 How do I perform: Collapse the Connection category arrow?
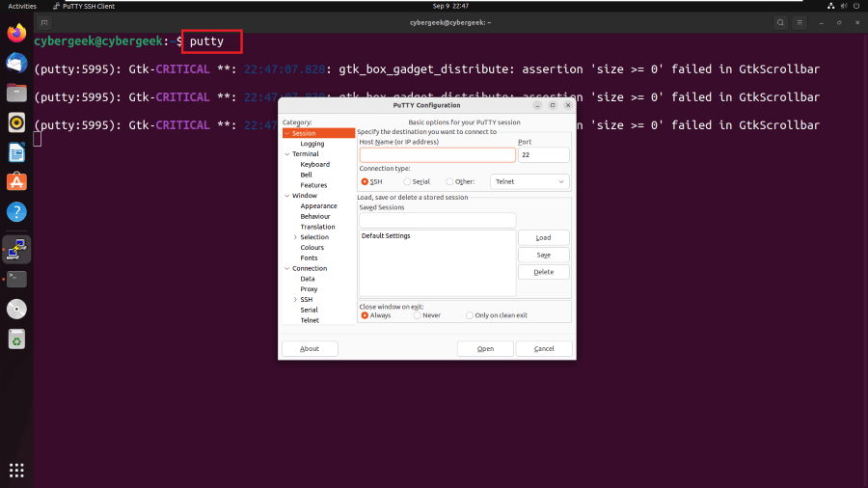point(286,268)
